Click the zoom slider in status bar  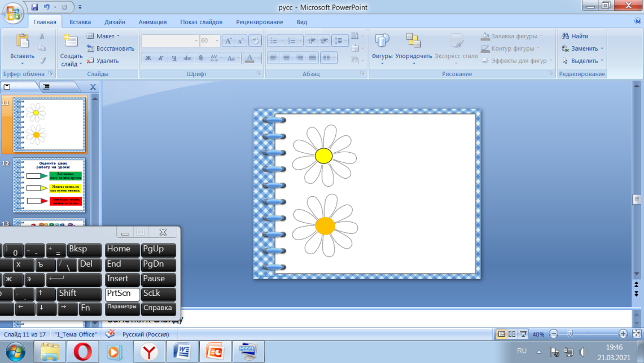click(570, 334)
